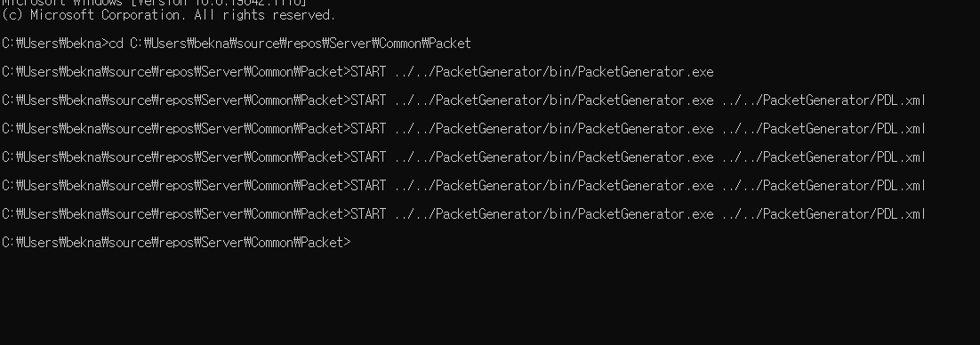The width and height of the screenshot is (980, 345).
Task: Click PDL.xml in the fifth START command line
Action: tap(901, 186)
